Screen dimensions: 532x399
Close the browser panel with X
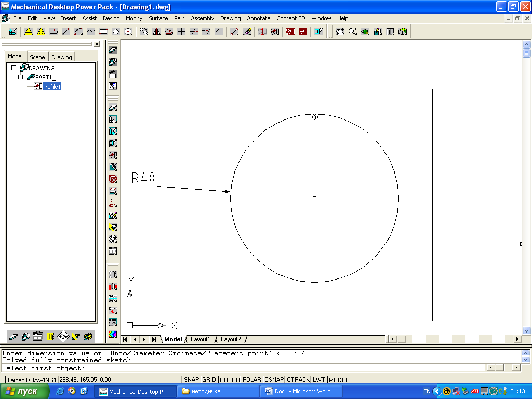pos(97,44)
